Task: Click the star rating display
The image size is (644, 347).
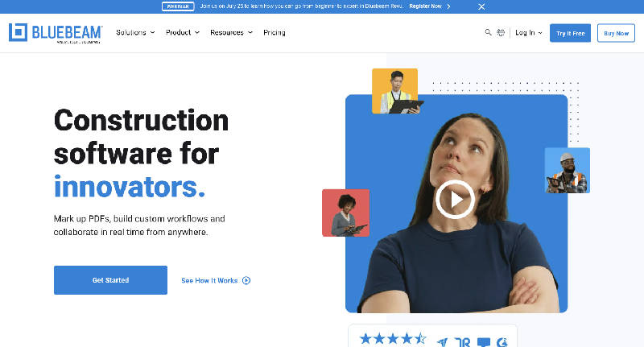Action: point(393,340)
